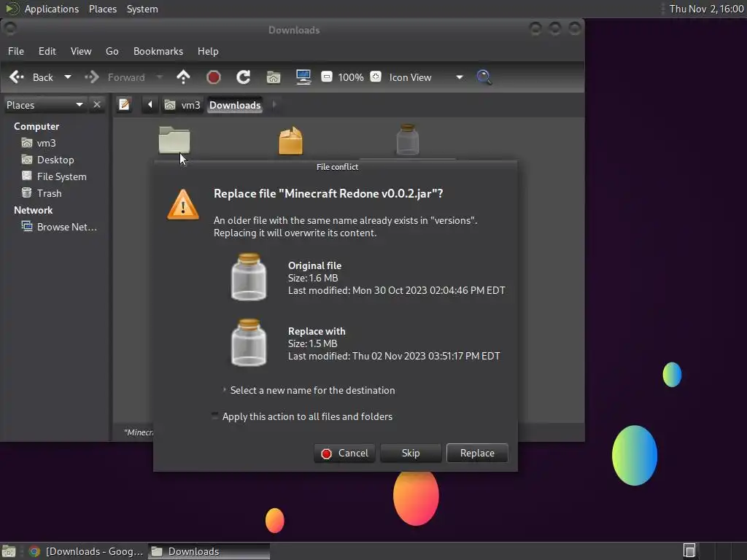Cancel the file conflict dialog
The width and height of the screenshot is (747, 560).
344,453
